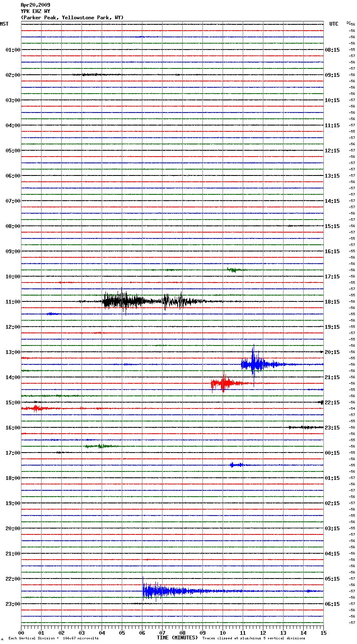The width and height of the screenshot is (357, 644).
Task: Click minute 10 on the time axis
Action: click(x=223, y=633)
